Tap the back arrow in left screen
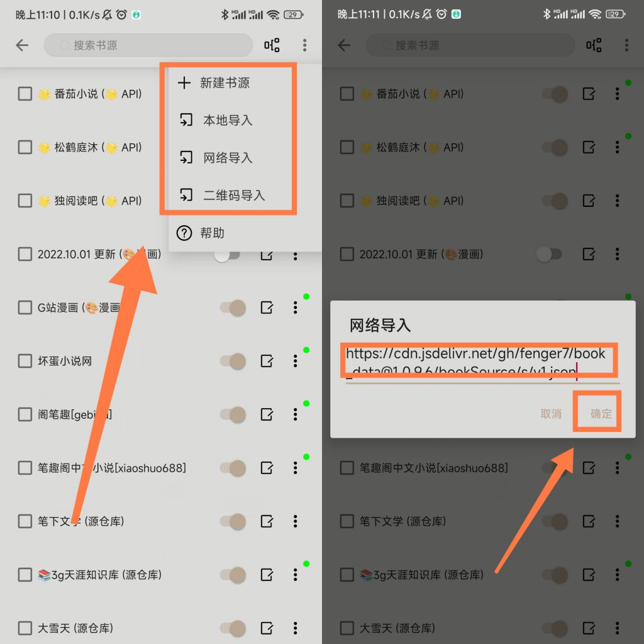Image resolution: width=644 pixels, height=644 pixels. tap(22, 45)
